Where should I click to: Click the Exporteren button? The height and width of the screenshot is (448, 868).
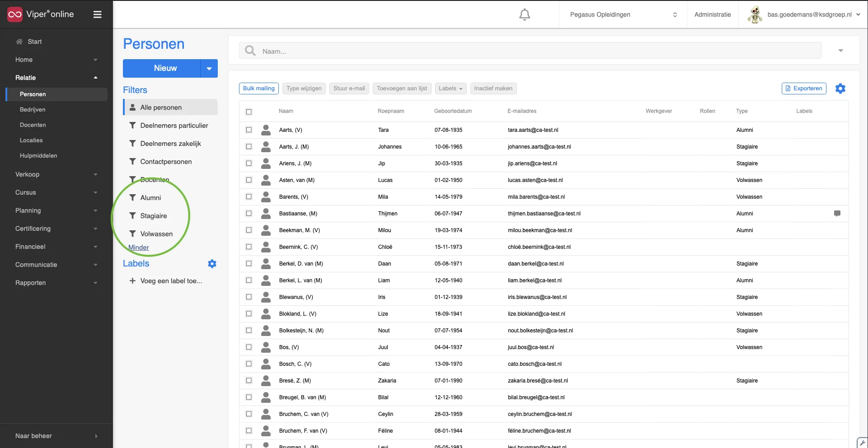804,89
